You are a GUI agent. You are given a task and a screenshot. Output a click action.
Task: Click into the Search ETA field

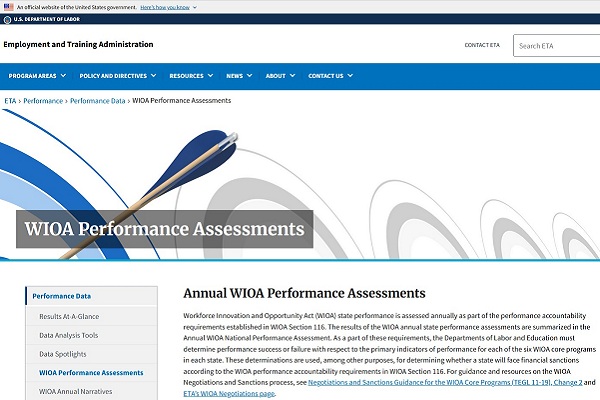coord(556,45)
